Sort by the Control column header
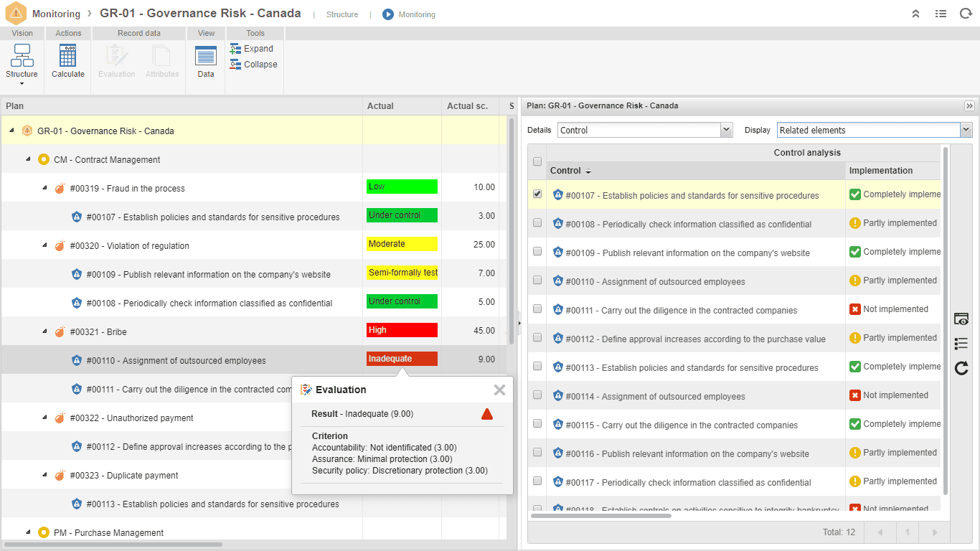The height and width of the screenshot is (551, 980). click(695, 171)
